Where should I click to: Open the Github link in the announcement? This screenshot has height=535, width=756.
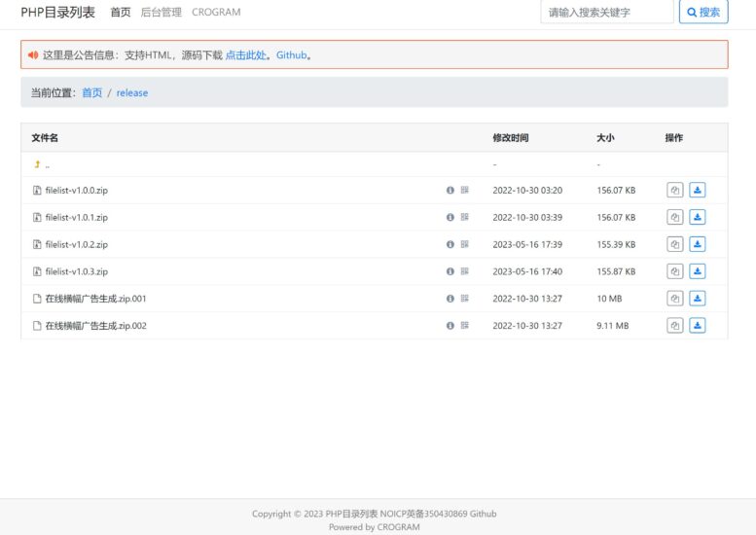pyautogui.click(x=291, y=55)
